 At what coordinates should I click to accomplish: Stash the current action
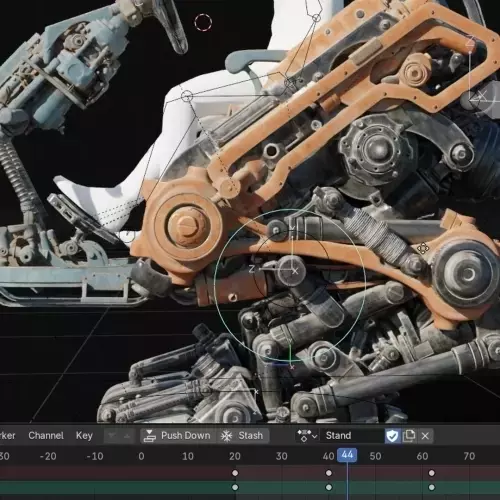point(242,436)
